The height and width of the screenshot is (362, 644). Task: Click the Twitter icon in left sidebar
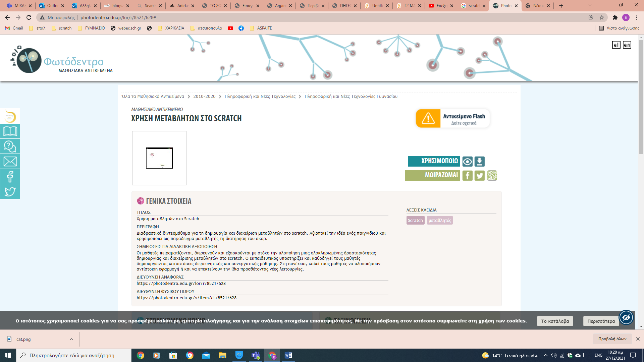coord(10,191)
